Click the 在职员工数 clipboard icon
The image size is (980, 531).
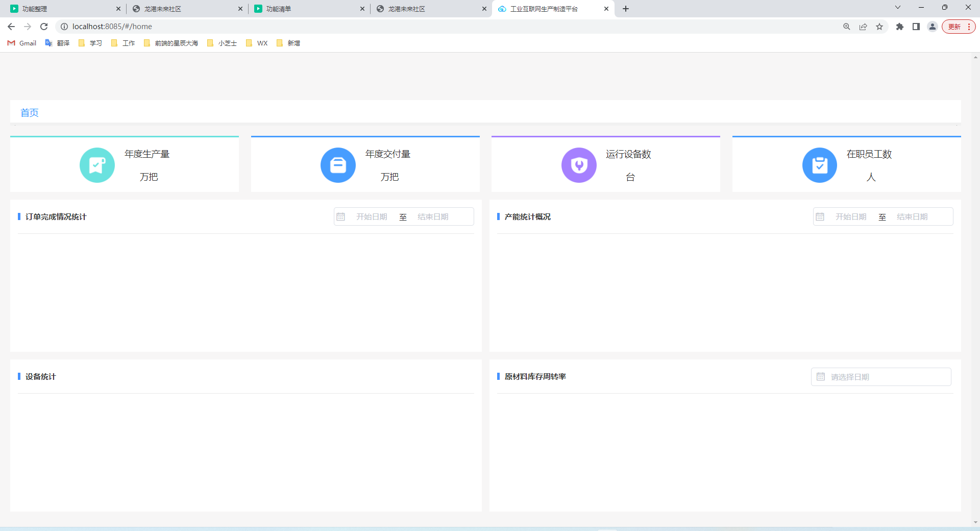click(x=820, y=165)
